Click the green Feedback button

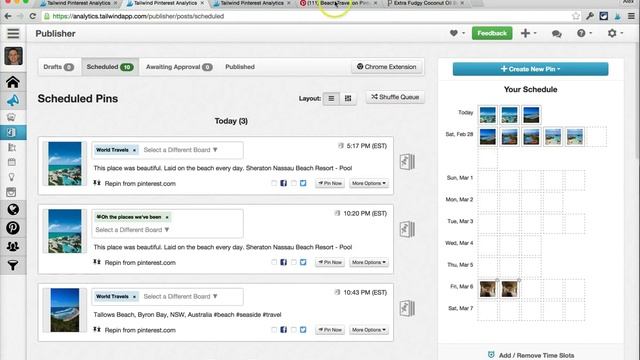pyautogui.click(x=492, y=33)
